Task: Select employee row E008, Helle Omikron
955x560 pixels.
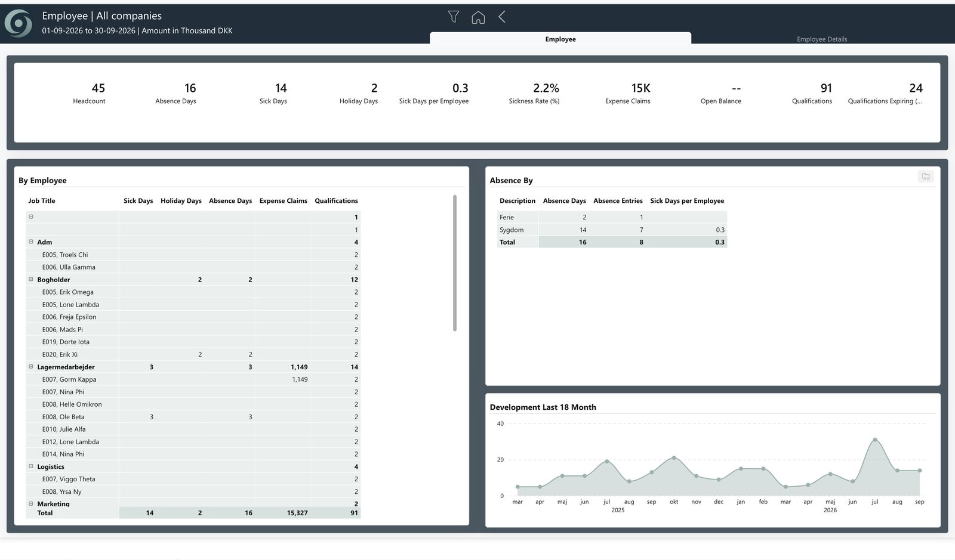Action: [x=193, y=404]
